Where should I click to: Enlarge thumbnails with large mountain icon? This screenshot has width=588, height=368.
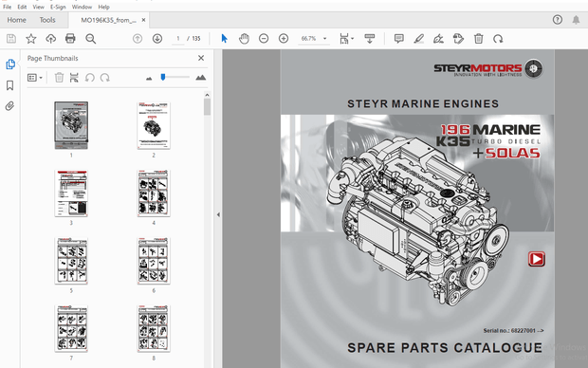pyautogui.click(x=201, y=78)
